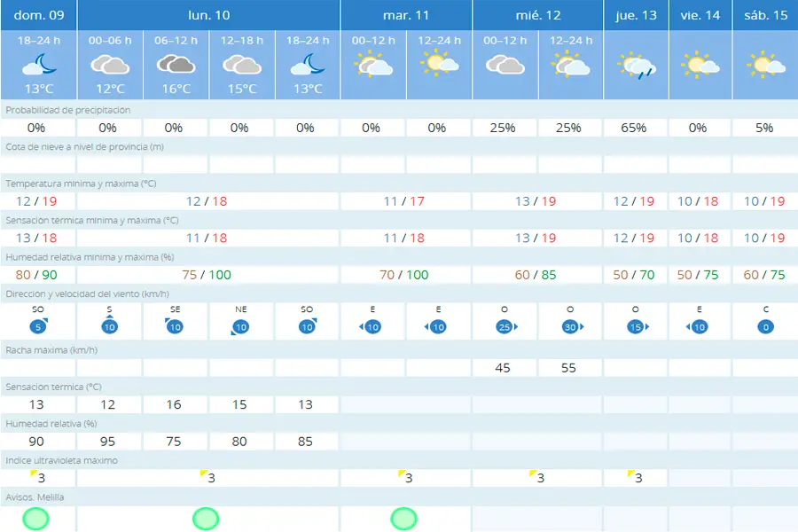Click the sun-cloud icon for mar. 11 00–12 h
The image size is (798, 532).
373,66
